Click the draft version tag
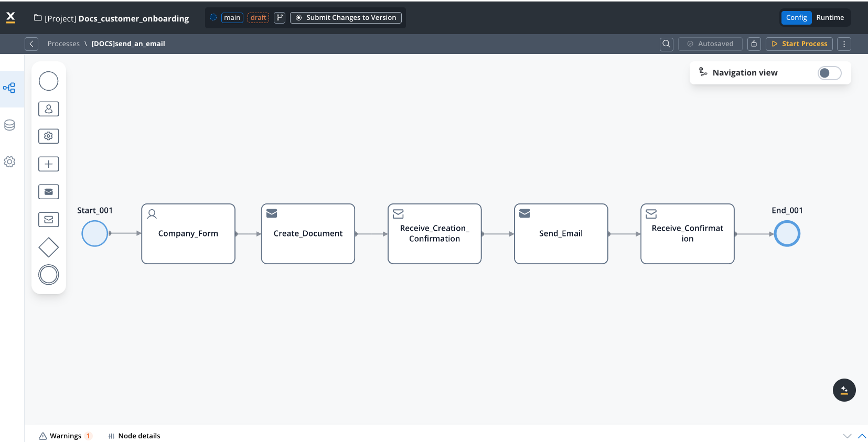The image size is (868, 442). tap(258, 18)
